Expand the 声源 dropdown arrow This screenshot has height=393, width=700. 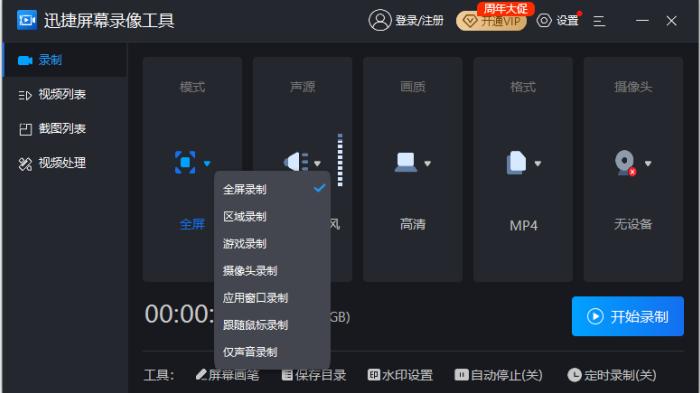click(317, 163)
